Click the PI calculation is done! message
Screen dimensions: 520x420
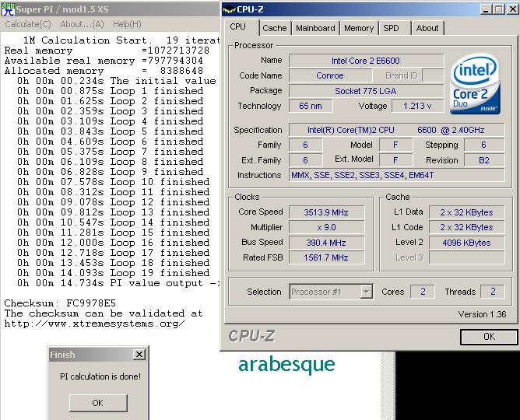click(100, 376)
